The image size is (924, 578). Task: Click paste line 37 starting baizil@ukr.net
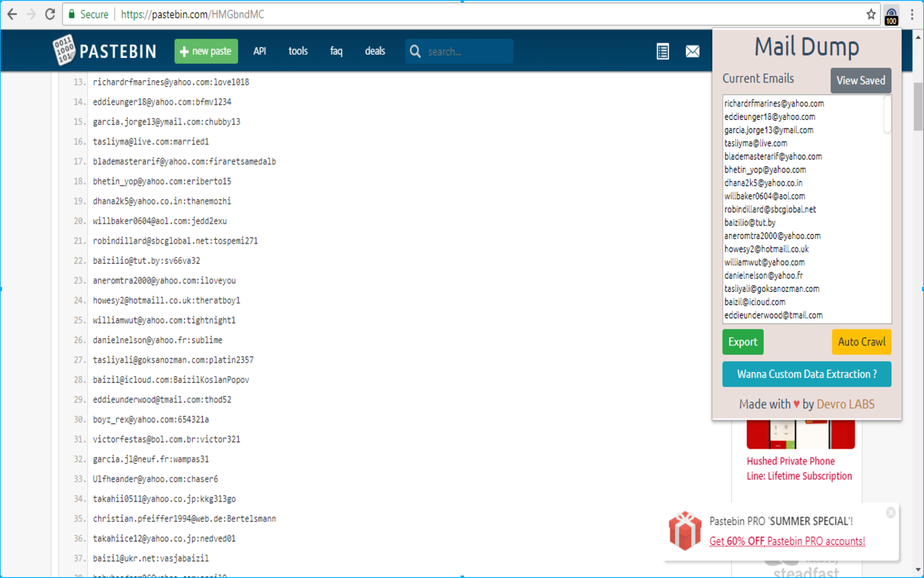pyautogui.click(x=151, y=558)
